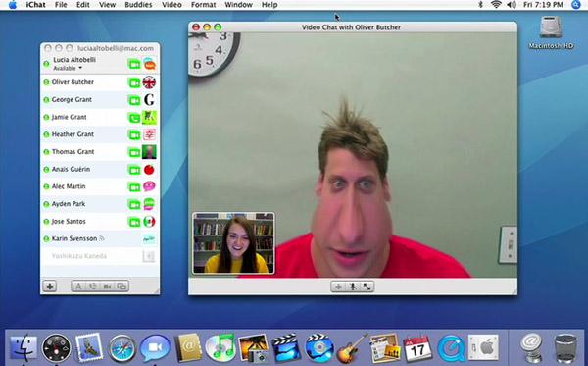Click the video chat camera button in buddy list toolbar
The height and width of the screenshot is (366, 588).
[107, 287]
